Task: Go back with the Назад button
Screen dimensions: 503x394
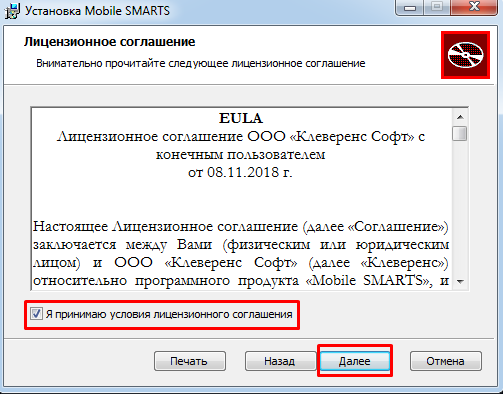Action: [x=280, y=361]
